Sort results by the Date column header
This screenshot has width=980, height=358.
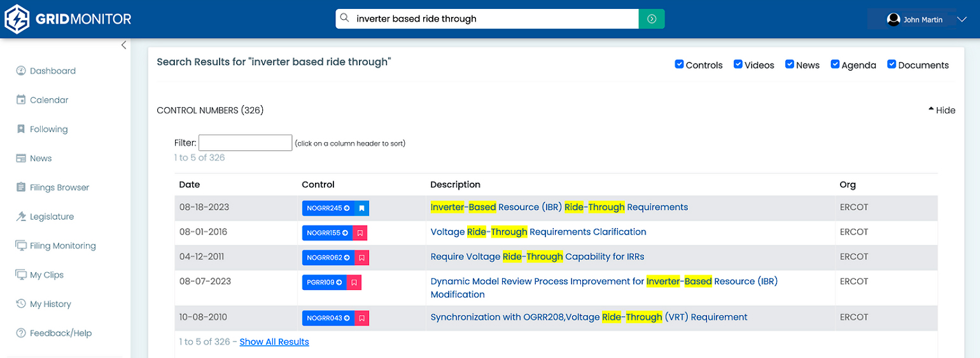click(x=190, y=185)
